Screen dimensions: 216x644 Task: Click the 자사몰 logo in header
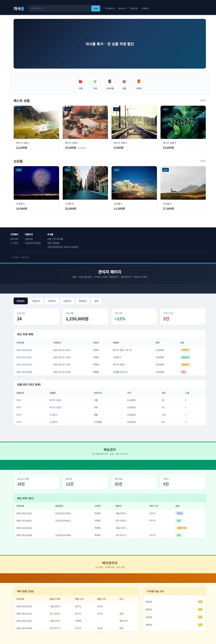click(19, 8)
